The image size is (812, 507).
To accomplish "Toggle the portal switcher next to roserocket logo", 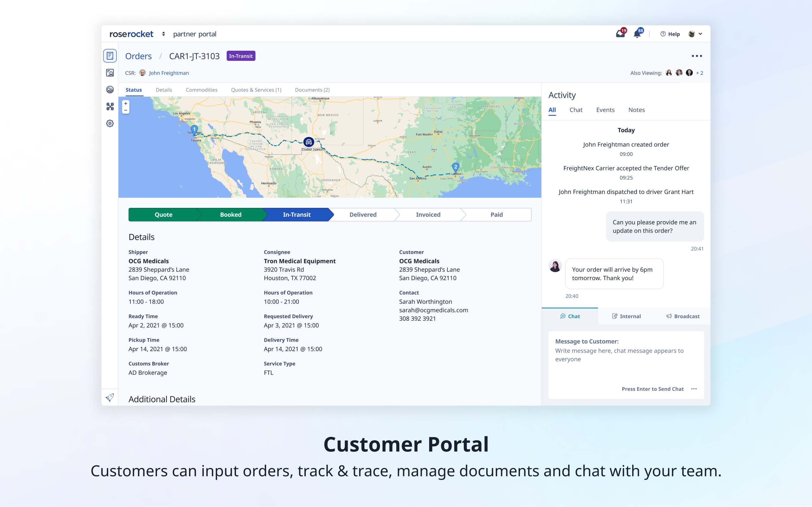I will pyautogui.click(x=163, y=34).
